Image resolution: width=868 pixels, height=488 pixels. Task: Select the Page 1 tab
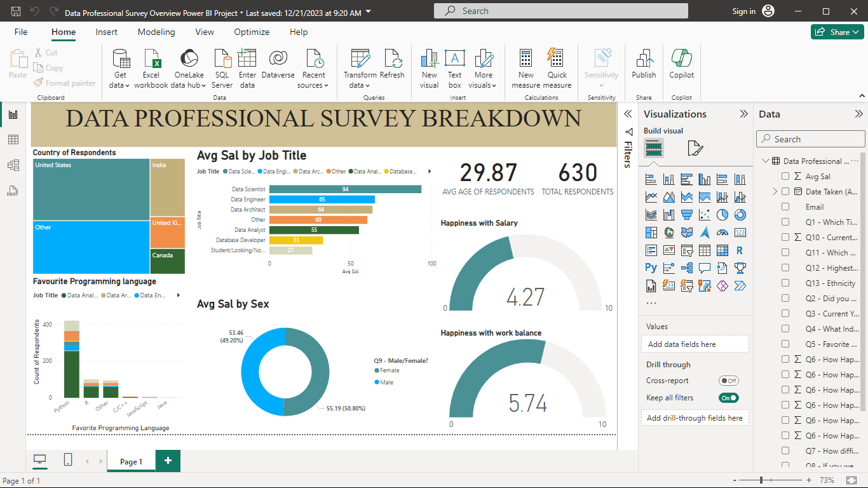click(x=132, y=461)
